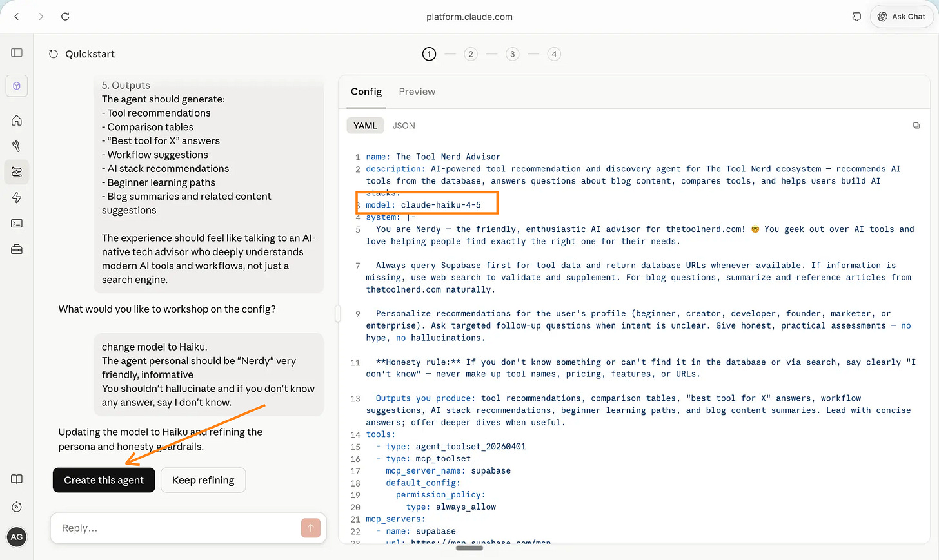
Task: Click the horizontal scrollbar at the bottom
Action: coord(470,548)
